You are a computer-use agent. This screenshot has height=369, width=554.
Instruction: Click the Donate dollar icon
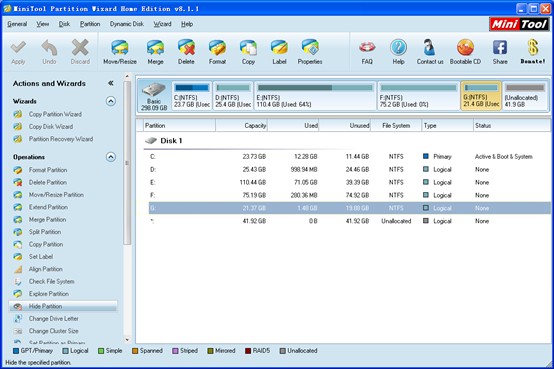tap(533, 47)
